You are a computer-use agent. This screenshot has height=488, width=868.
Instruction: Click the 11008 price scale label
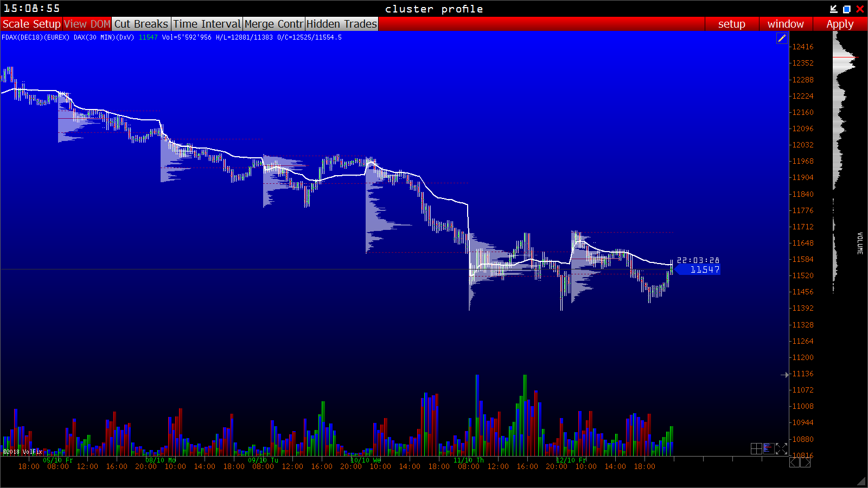(803, 407)
